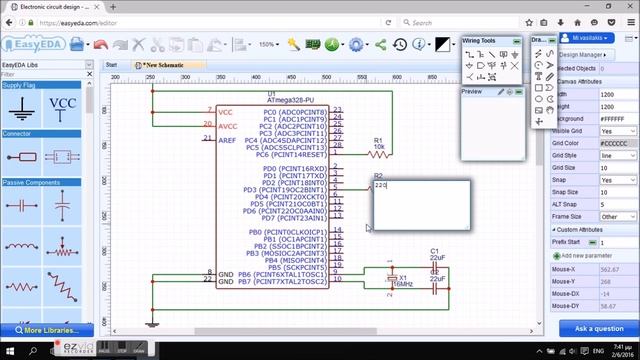Select the Arc drawing tool

click(538, 65)
